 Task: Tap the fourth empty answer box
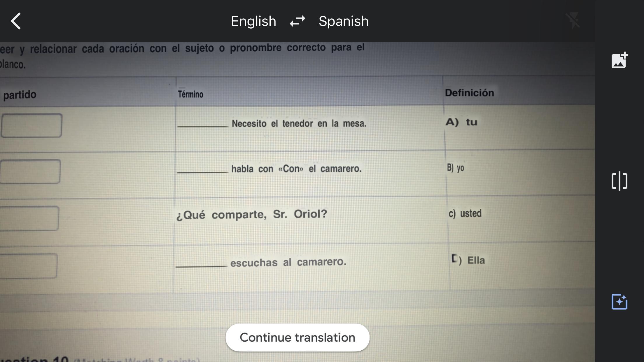28,266
